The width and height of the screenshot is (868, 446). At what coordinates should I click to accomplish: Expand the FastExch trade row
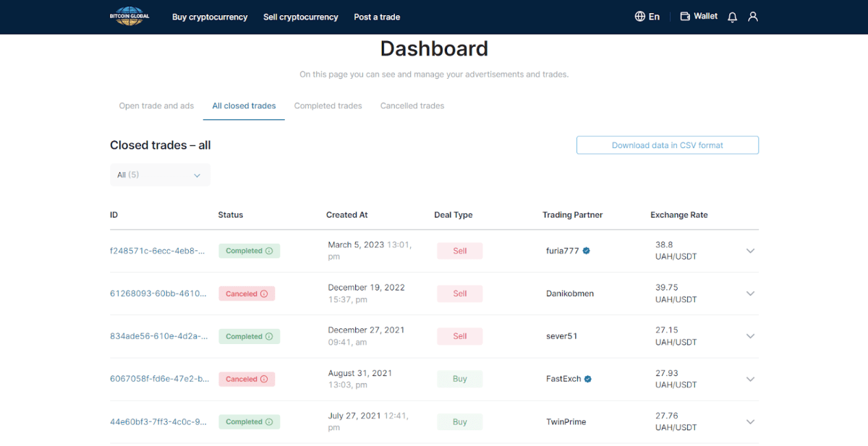[x=750, y=379]
